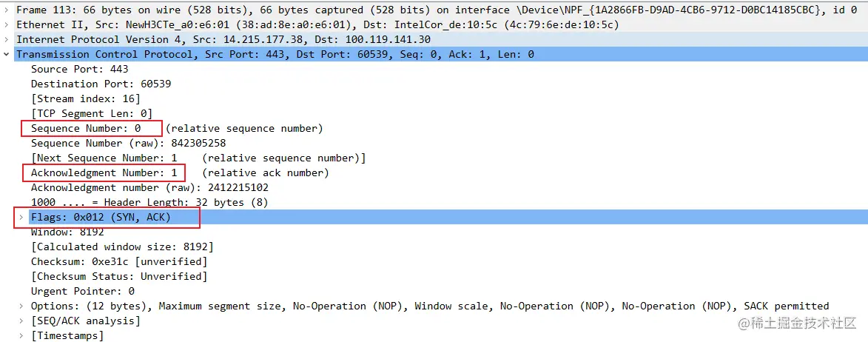
Task: Select the Options: (12 bytes) row text
Action: coord(430,306)
